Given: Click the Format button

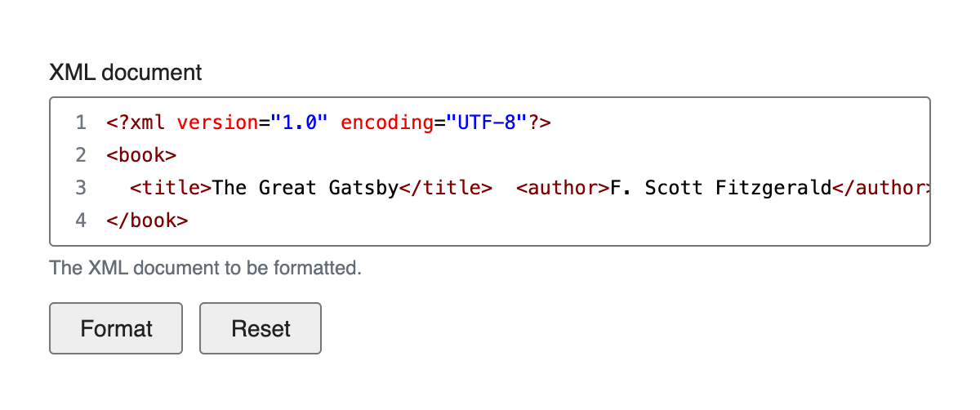Looking at the screenshot, I should click(x=116, y=328).
